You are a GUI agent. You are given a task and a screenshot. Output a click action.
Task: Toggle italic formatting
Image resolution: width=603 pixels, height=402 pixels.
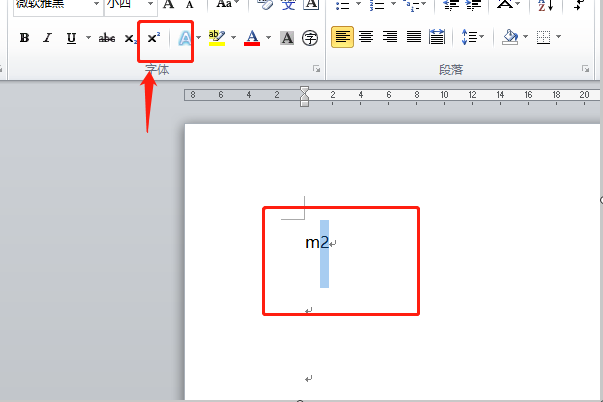click(47, 38)
